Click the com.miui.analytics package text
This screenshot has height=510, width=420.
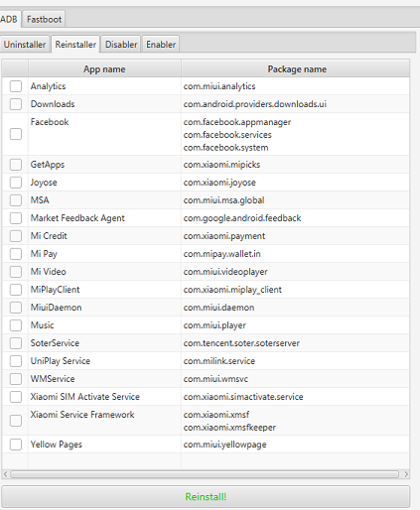(x=219, y=86)
